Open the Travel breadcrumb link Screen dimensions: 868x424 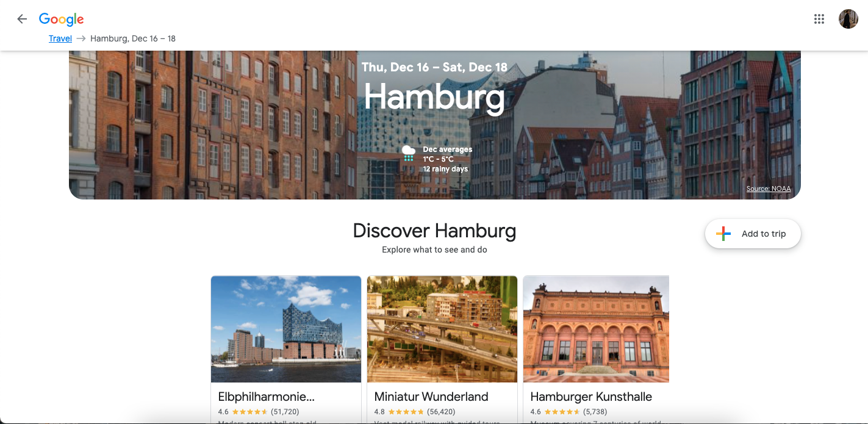[60, 38]
